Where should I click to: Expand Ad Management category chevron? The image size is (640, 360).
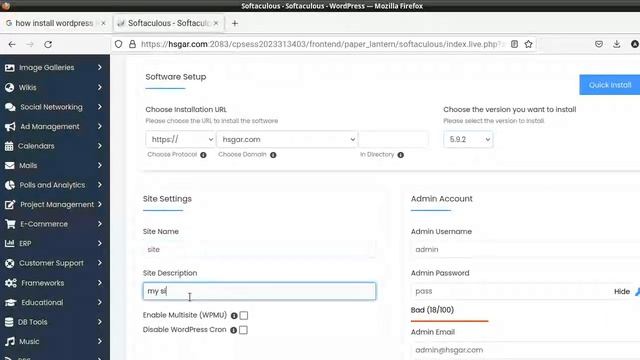(100, 126)
